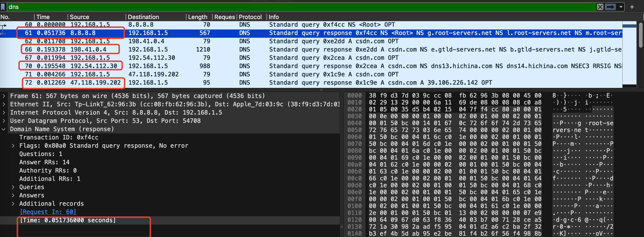The image size is (644, 237).
Task: Click Length value 1210 in packet 66
Action: point(203,49)
